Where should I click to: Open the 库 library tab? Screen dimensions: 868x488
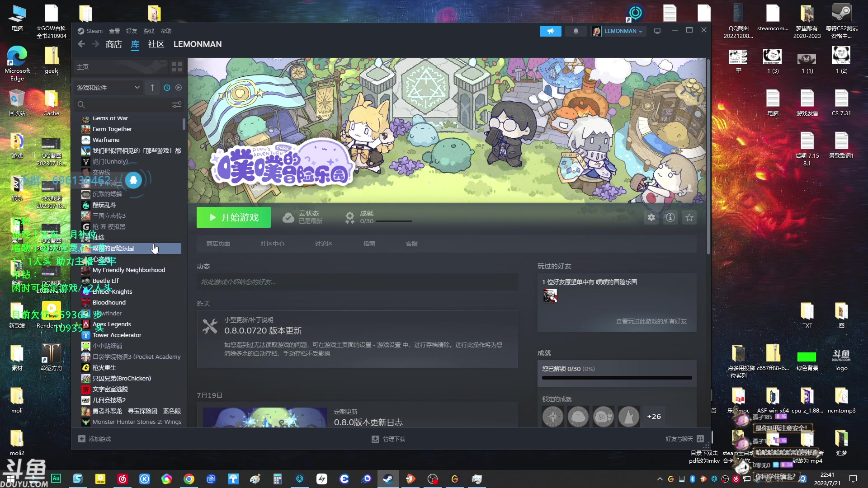point(135,44)
